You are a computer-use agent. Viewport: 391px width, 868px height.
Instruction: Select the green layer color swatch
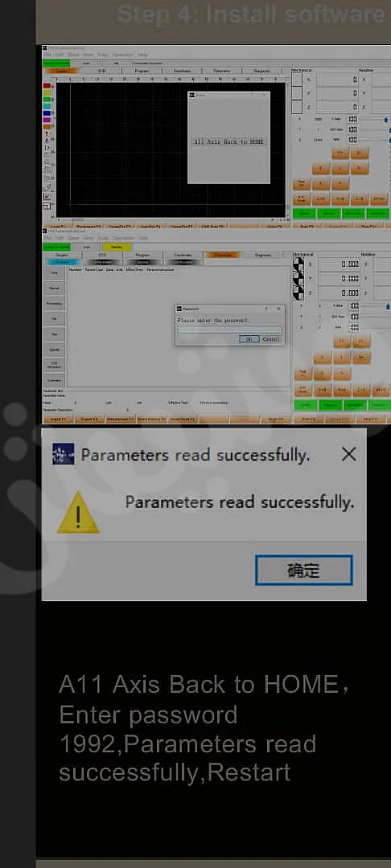coord(47,99)
